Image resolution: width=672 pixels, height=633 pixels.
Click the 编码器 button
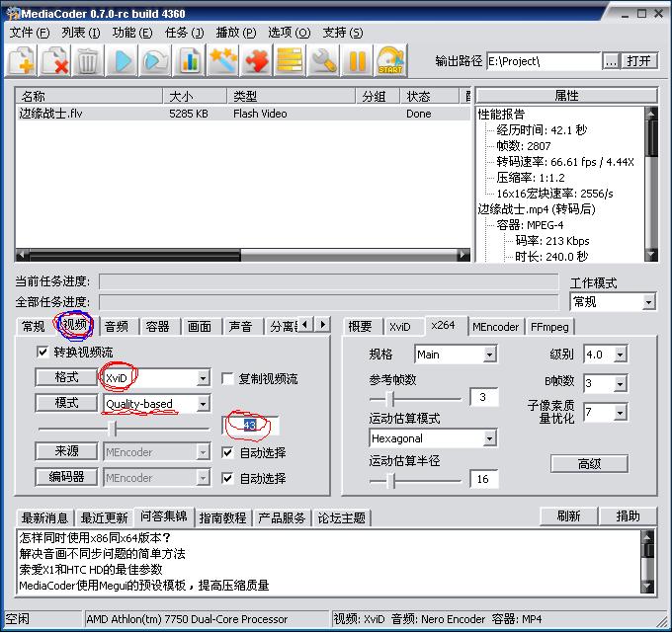[66, 477]
